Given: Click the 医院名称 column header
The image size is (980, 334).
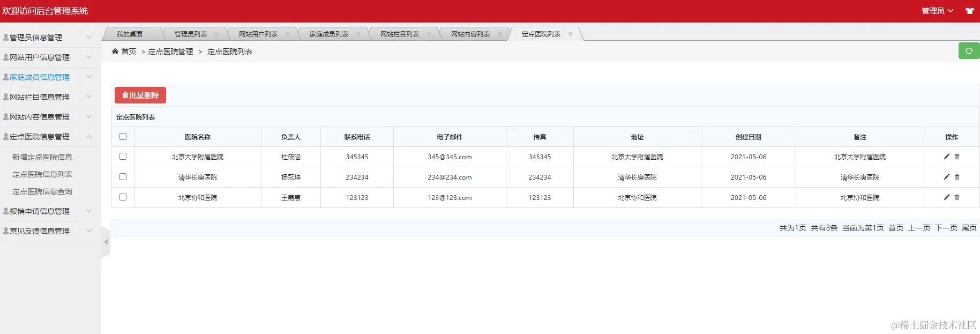Looking at the screenshot, I should (198, 137).
